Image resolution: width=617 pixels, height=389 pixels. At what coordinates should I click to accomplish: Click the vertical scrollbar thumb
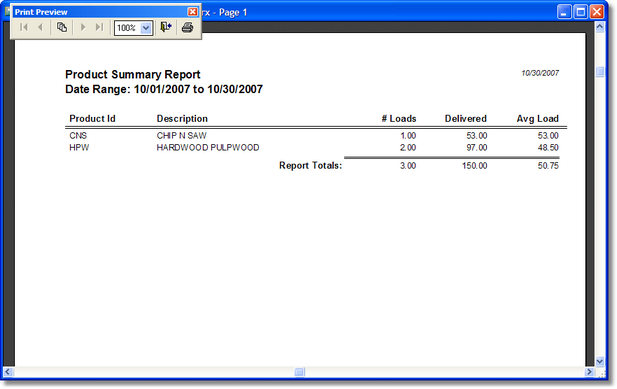coord(600,72)
